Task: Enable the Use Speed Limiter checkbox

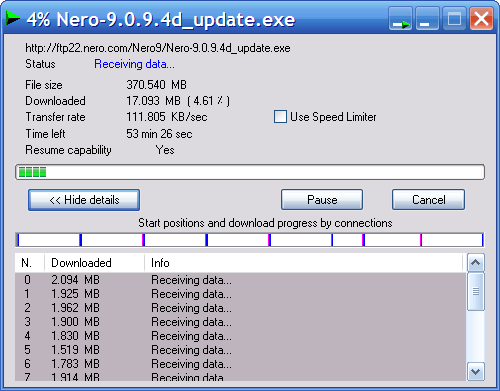Action: (280, 117)
